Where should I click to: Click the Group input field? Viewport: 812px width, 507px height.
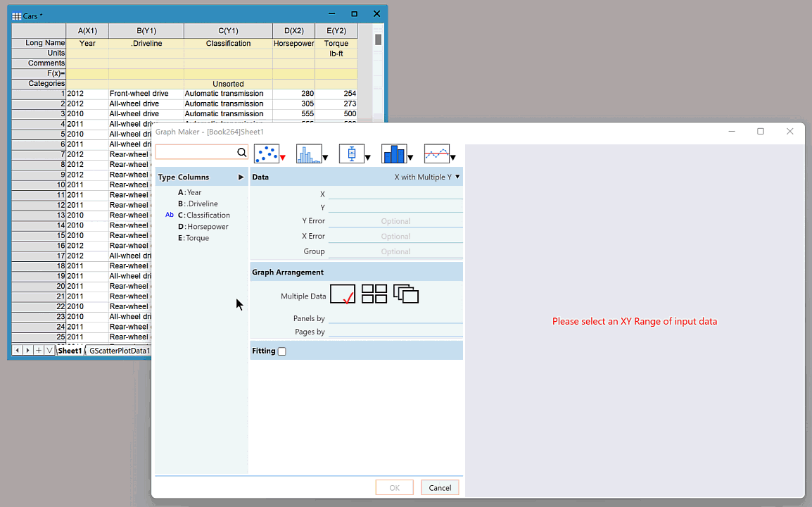point(395,251)
